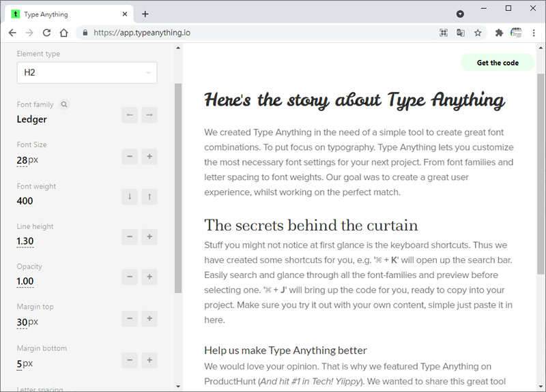Click the settings panel scrollbar thumb
546x392 pixels.
click(178, 188)
